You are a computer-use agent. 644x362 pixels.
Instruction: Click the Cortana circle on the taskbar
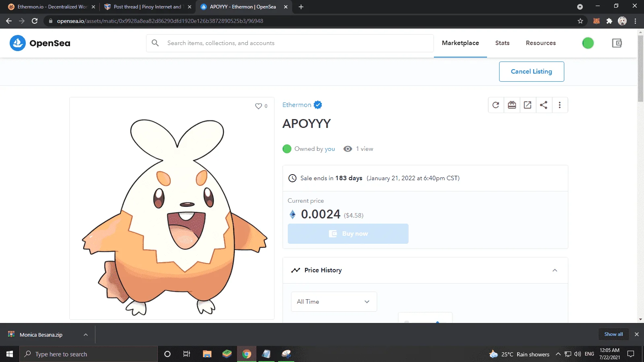coord(167,354)
